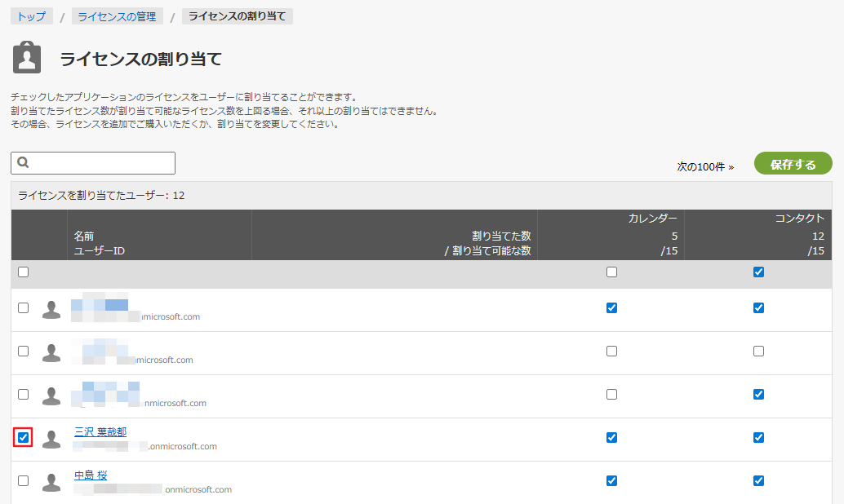
Task: Select the second user row checkbox
Action: coord(23,351)
